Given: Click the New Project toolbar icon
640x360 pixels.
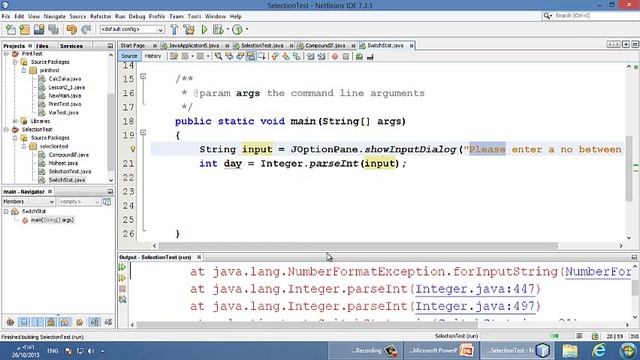Looking at the screenshot, I should click(24, 29).
